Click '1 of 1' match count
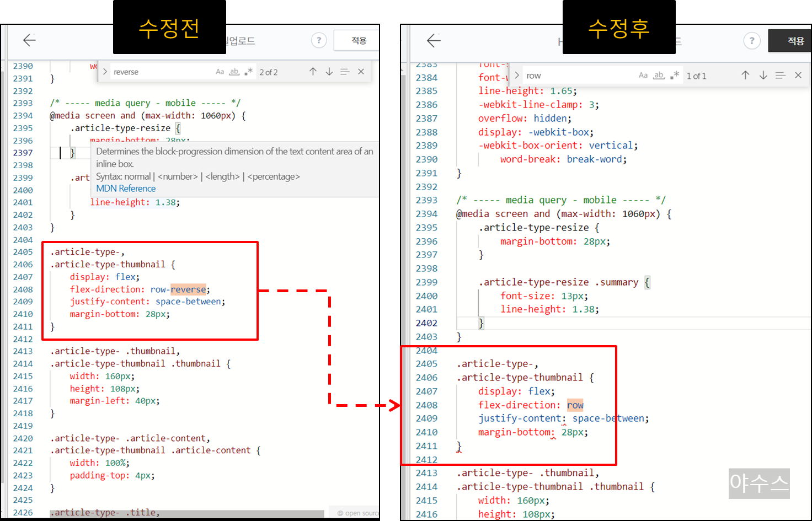This screenshot has height=521, width=812. coord(696,76)
